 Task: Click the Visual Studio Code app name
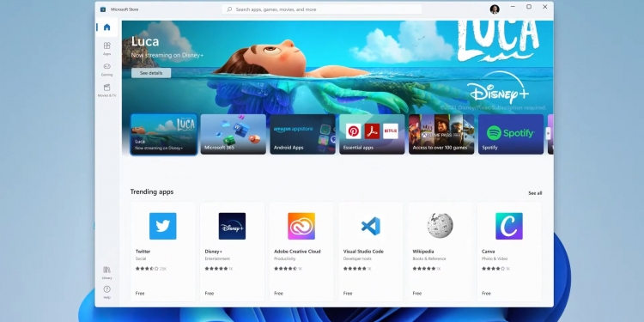[363, 252]
